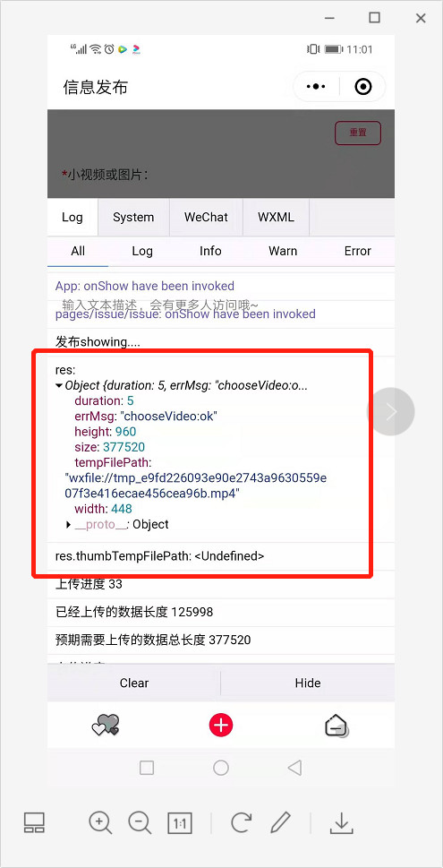The width and height of the screenshot is (443, 868).
Task: Select the WXML tab
Action: pos(276,218)
